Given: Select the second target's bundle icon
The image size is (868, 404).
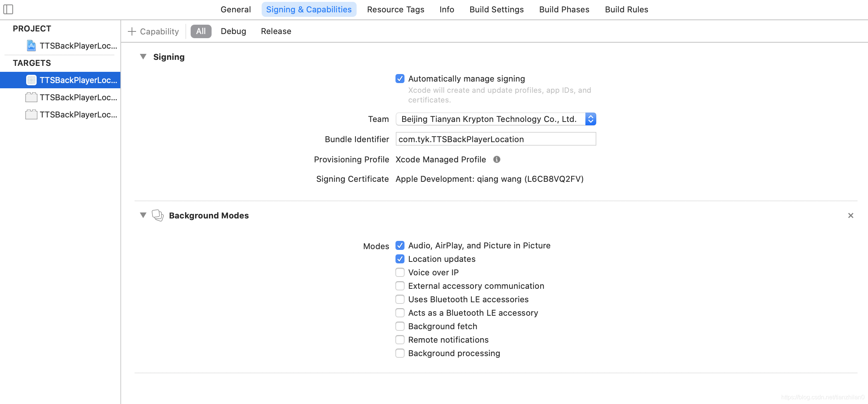Looking at the screenshot, I should pyautogui.click(x=31, y=97).
